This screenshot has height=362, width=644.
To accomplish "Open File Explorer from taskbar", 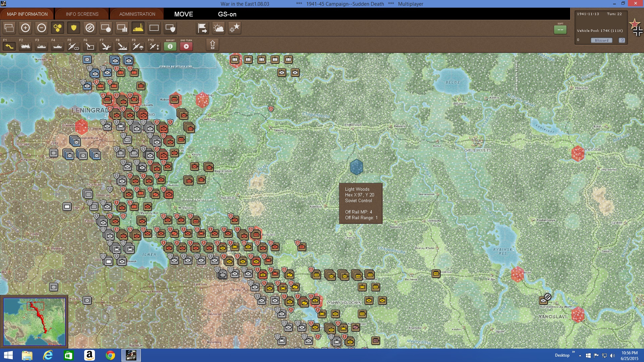I will click(x=27, y=355).
